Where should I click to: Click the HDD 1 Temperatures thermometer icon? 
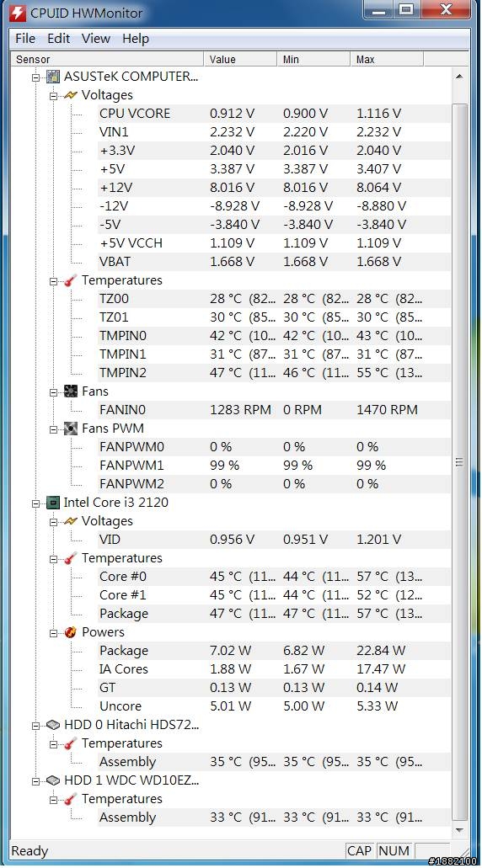70,799
